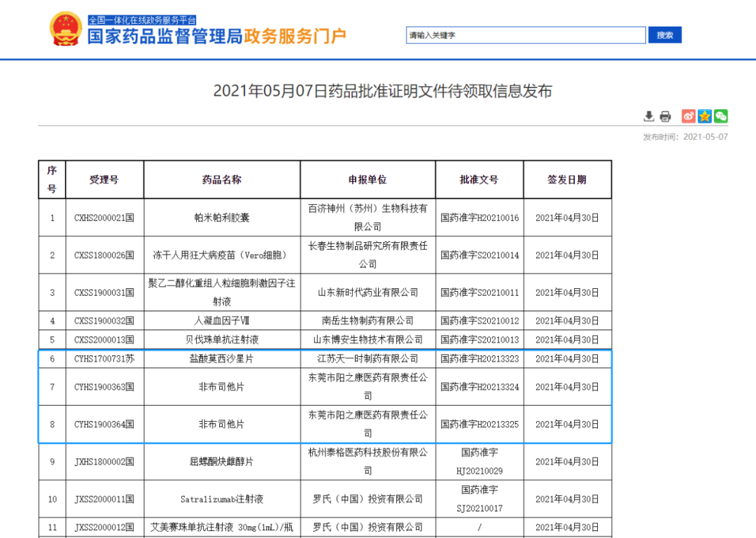Viewport: 756px width, 538px height.
Task: Click the 药品名称 column header
Action: click(x=222, y=180)
